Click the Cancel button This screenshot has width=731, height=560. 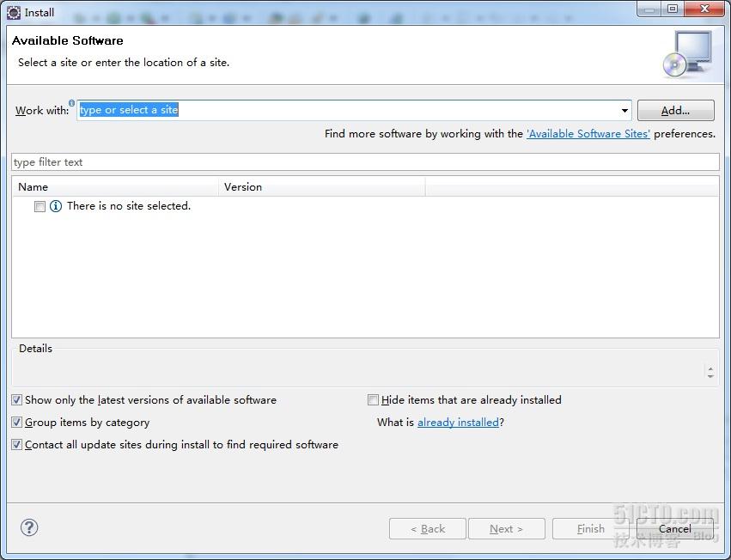pos(674,529)
